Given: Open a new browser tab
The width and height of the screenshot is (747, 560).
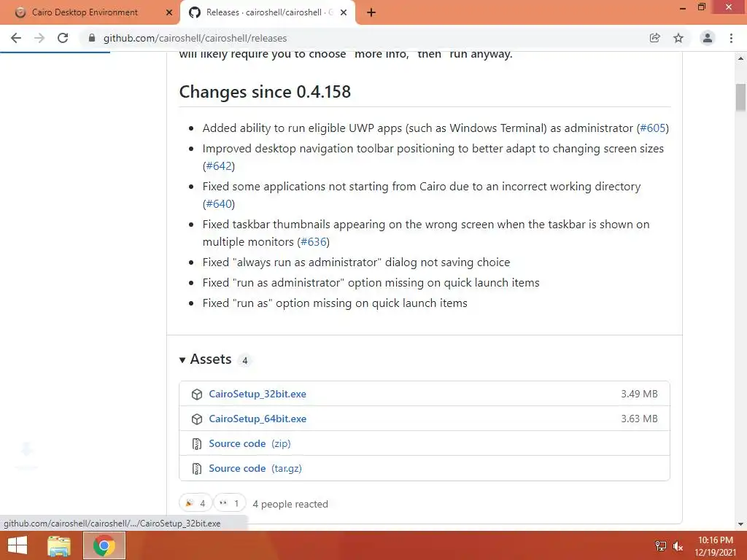Looking at the screenshot, I should tap(371, 13).
